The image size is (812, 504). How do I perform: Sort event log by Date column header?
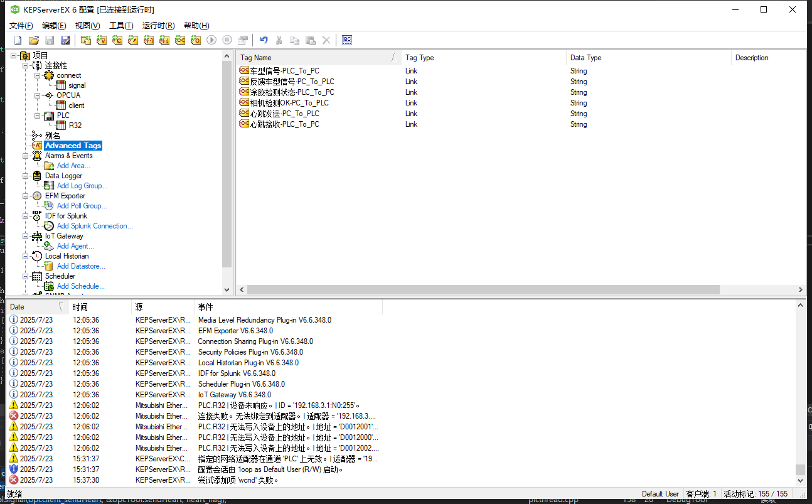[37, 307]
